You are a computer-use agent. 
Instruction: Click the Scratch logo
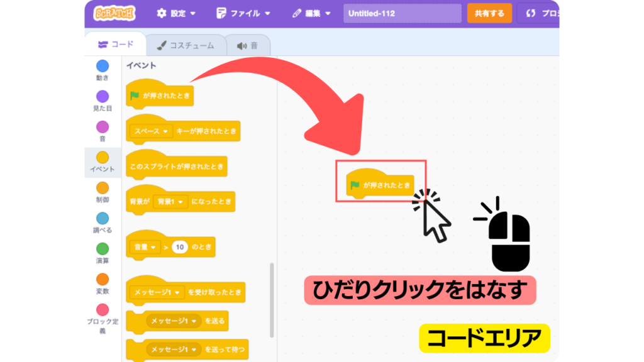(114, 13)
